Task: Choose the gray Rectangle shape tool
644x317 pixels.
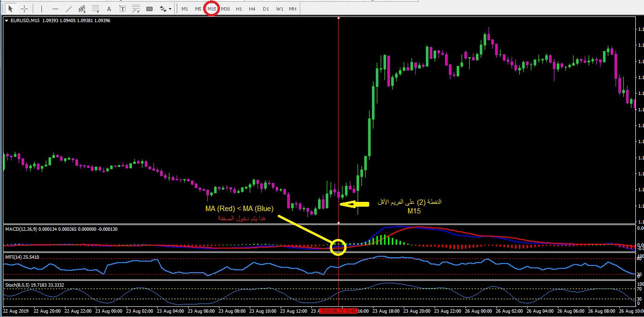Action: click(149, 9)
